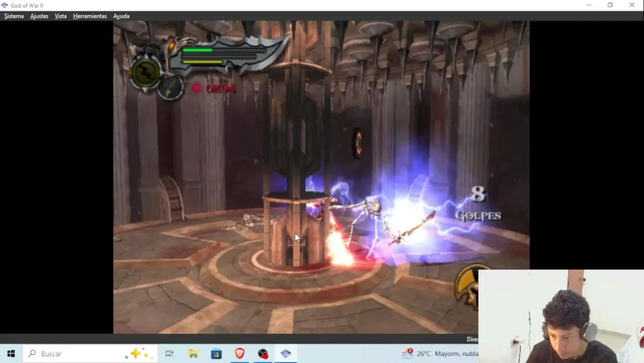
Task: Select the PCSX2 emulator taskbar icon
Action: [x=286, y=354]
